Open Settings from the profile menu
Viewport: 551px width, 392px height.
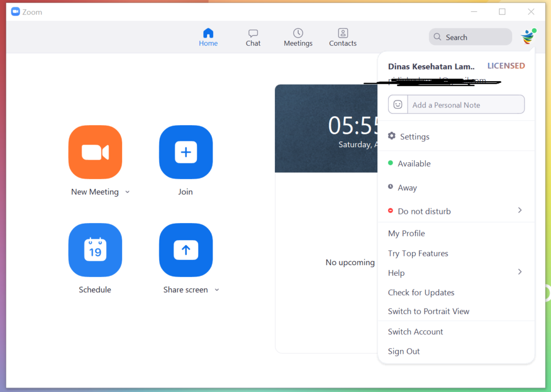pyautogui.click(x=456, y=136)
